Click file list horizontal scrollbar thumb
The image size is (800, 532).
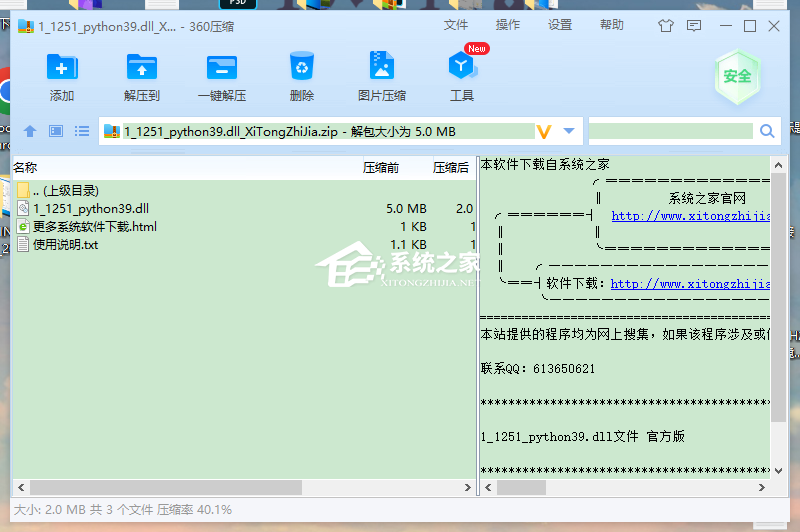tap(166, 488)
